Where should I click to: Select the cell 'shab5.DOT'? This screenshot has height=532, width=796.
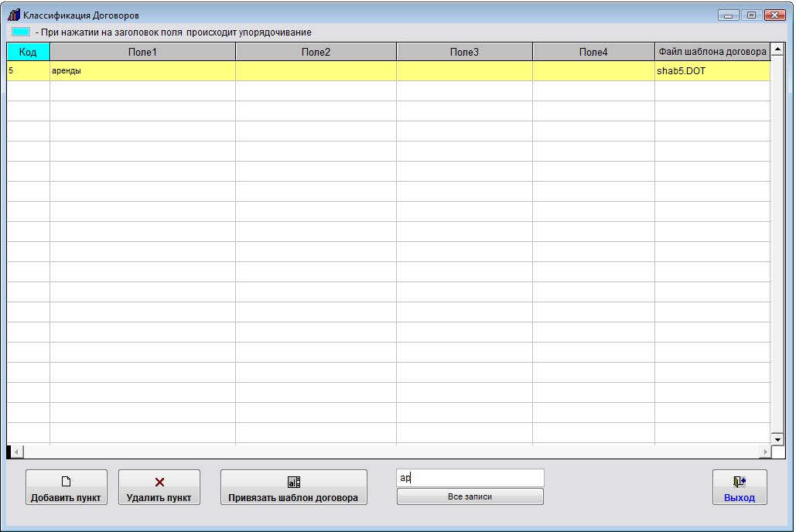[x=712, y=71]
